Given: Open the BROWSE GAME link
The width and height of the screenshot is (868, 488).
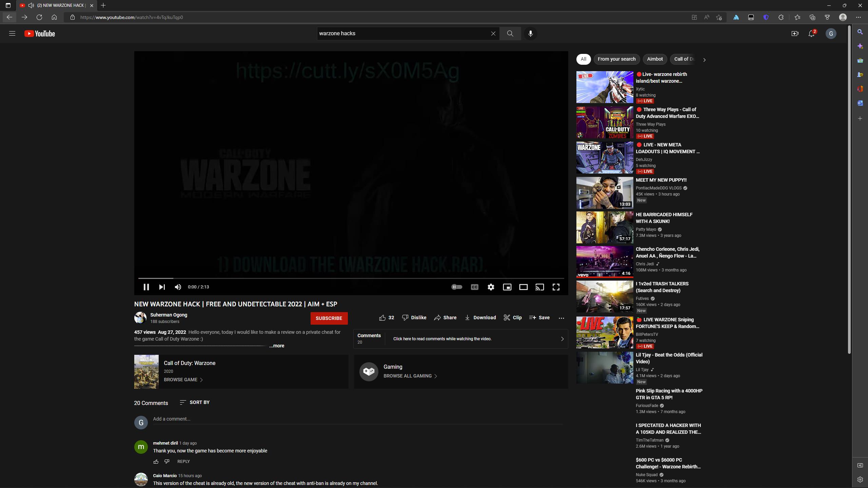Looking at the screenshot, I should [x=183, y=380].
